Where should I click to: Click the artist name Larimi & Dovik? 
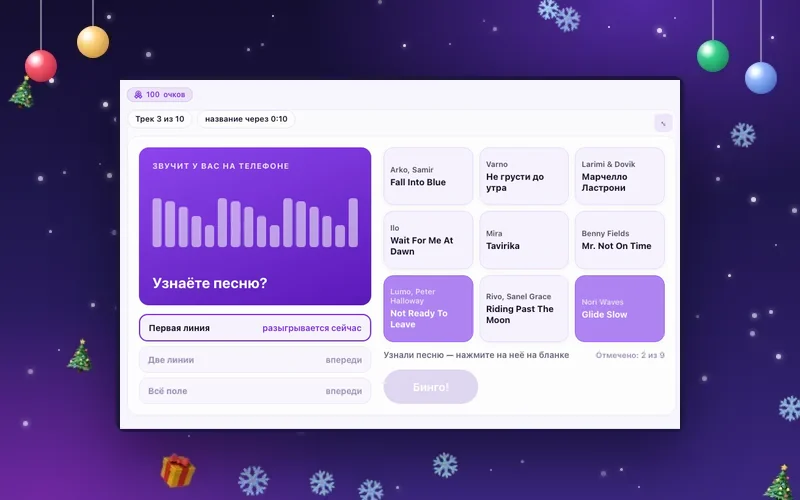point(608,164)
